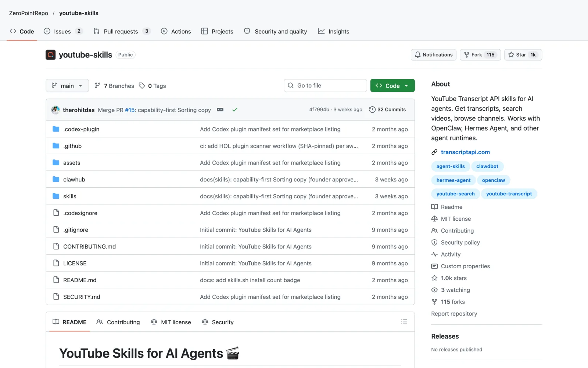Select the MIT license file tab
The width and height of the screenshot is (588, 368).
click(171, 322)
